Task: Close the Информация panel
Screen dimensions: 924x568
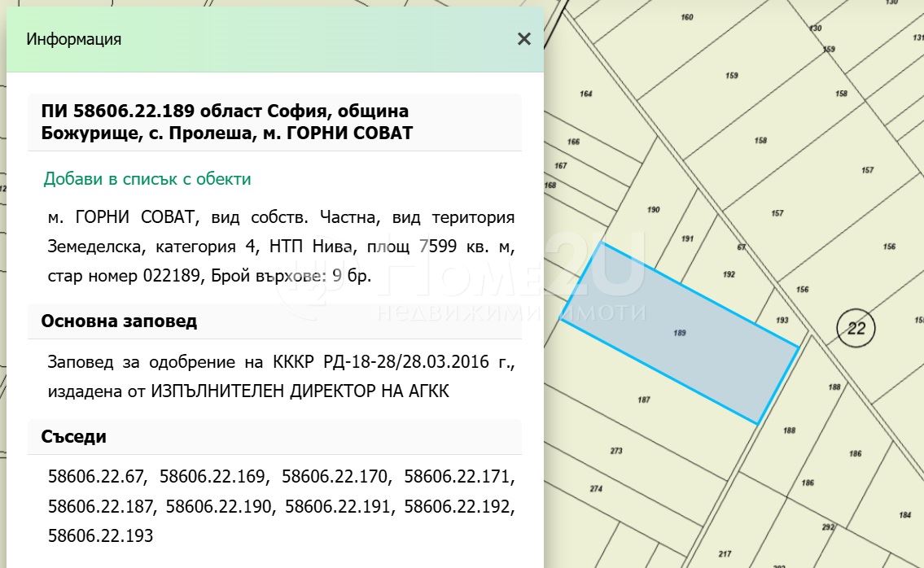Action: (524, 39)
